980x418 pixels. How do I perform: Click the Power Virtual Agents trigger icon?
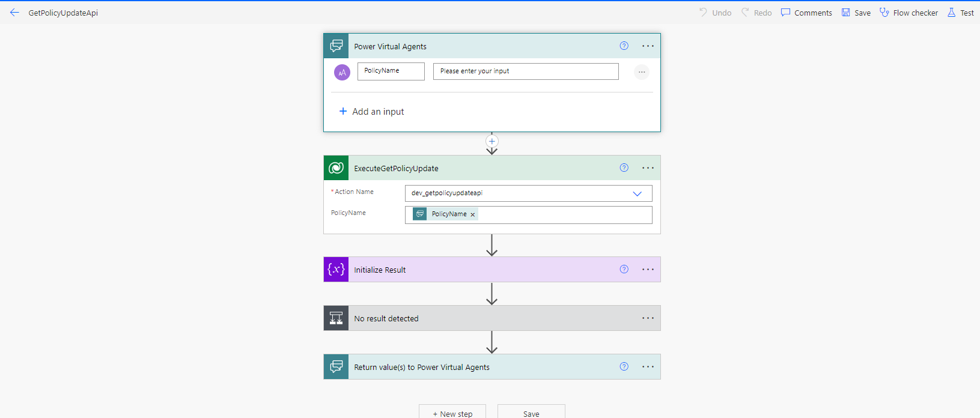click(336, 46)
